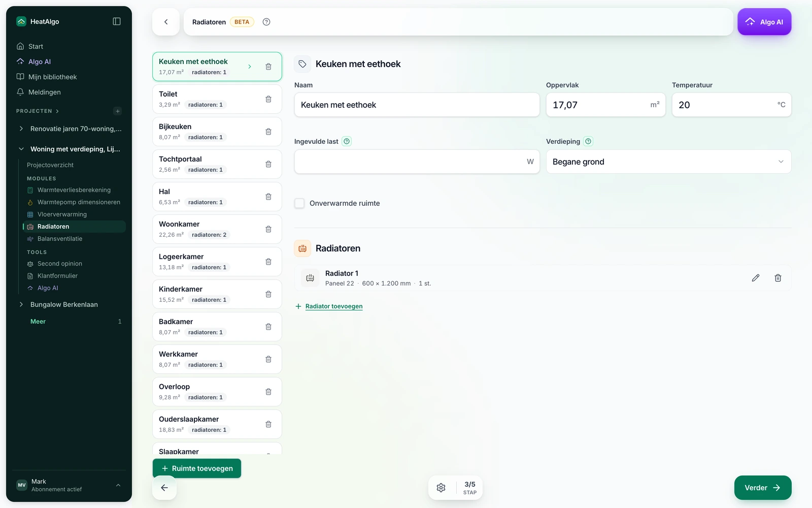Delete the Woonkamer room
The image size is (812, 508).
[268, 229]
